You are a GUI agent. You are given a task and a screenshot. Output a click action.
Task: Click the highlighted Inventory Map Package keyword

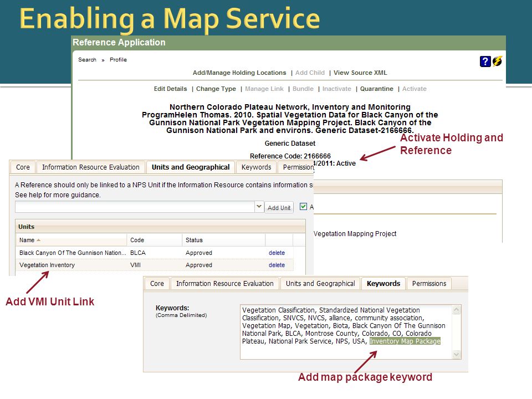coord(405,341)
